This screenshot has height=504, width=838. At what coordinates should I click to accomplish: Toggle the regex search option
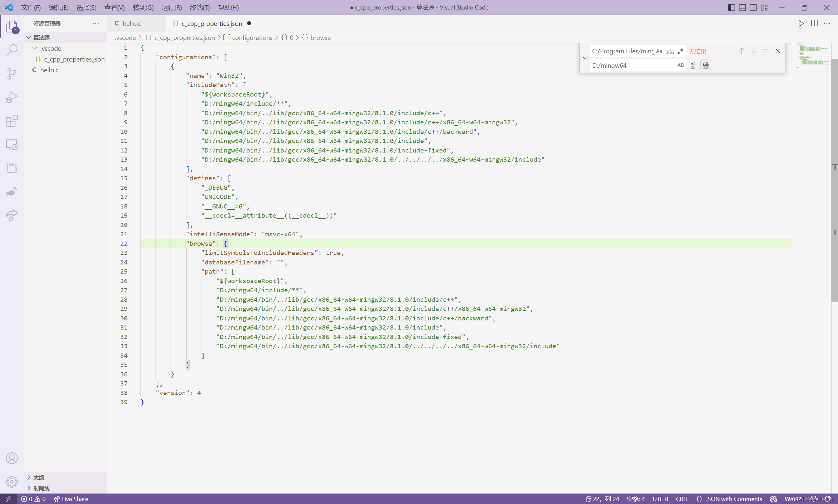[x=681, y=51]
